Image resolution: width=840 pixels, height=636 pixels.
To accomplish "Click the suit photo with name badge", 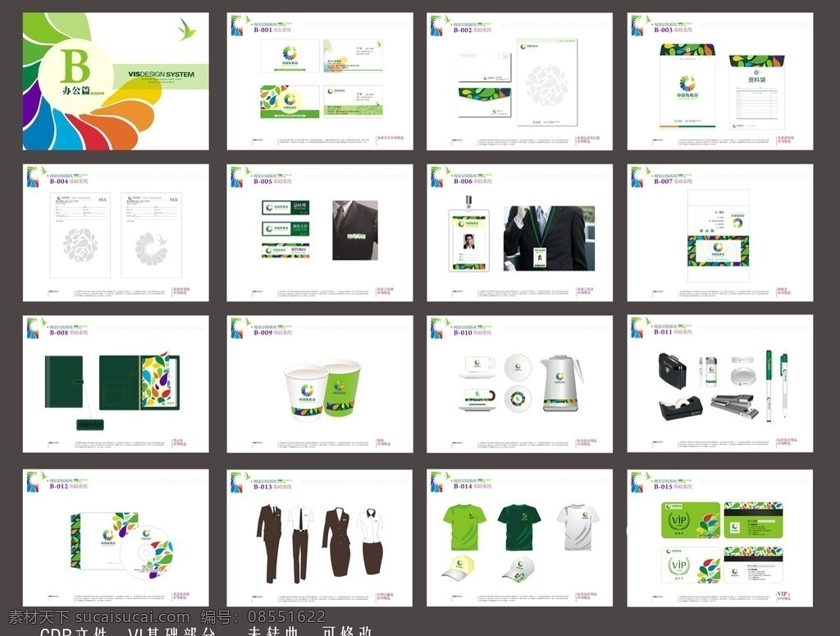I will coord(354,231).
